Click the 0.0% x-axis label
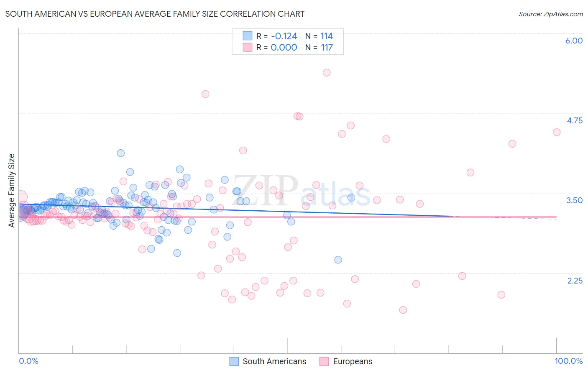 point(28,361)
